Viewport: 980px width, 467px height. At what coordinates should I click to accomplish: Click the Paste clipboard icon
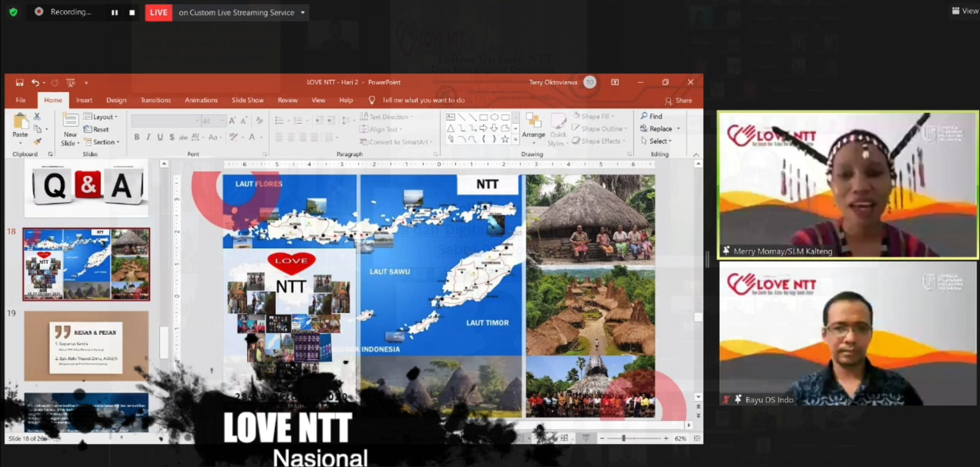pos(20,123)
